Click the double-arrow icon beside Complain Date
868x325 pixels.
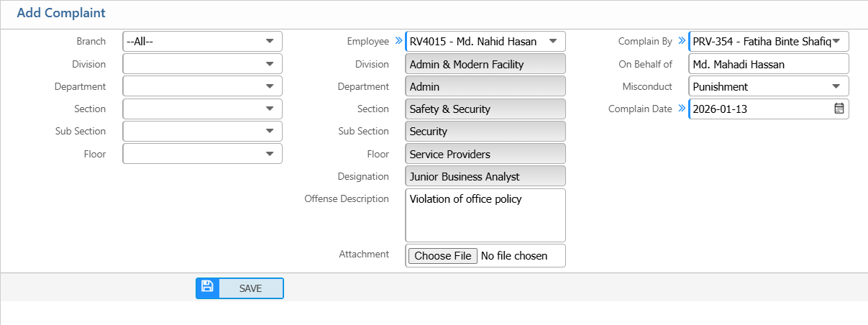pos(682,109)
